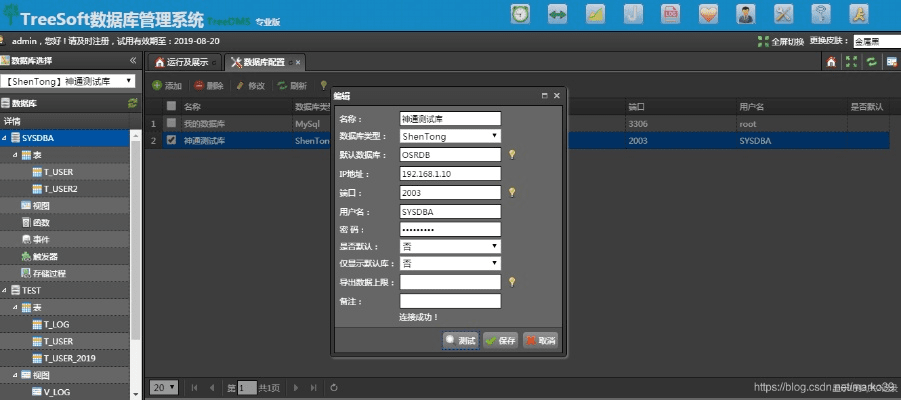Viewport: 901px width, 400px height.
Task: Click the 添加 add button
Action: (167, 86)
